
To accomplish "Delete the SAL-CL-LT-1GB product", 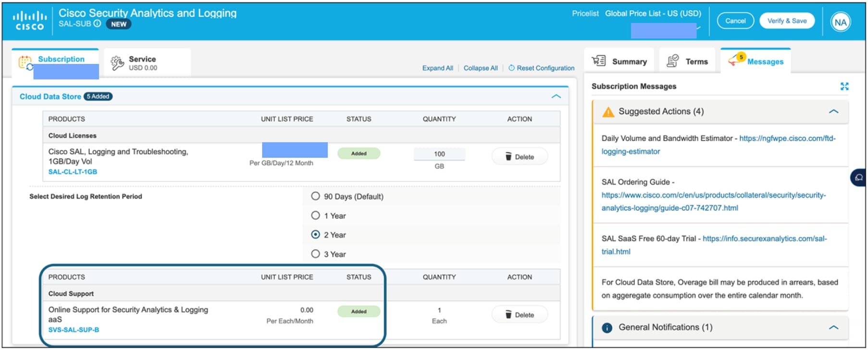I will click(x=520, y=157).
